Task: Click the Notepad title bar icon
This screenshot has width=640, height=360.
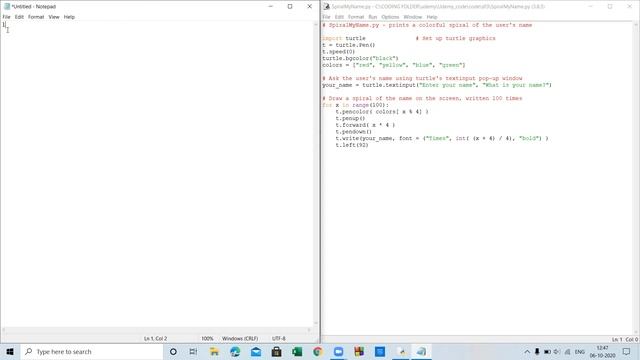Action: point(7,7)
